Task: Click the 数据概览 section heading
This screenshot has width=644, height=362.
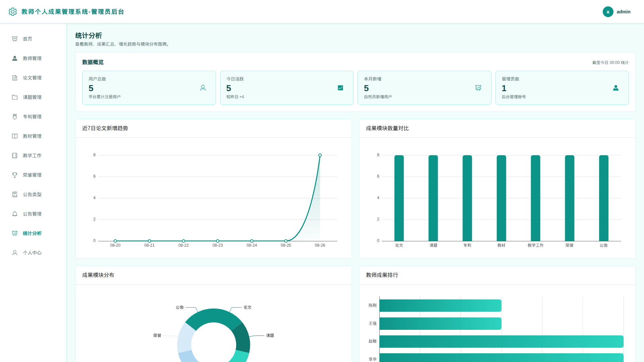Action: point(93,62)
